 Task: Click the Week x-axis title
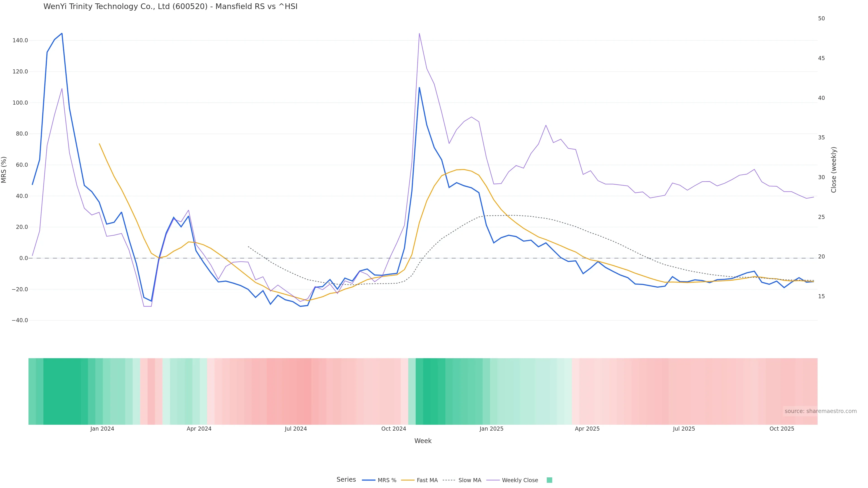422,441
